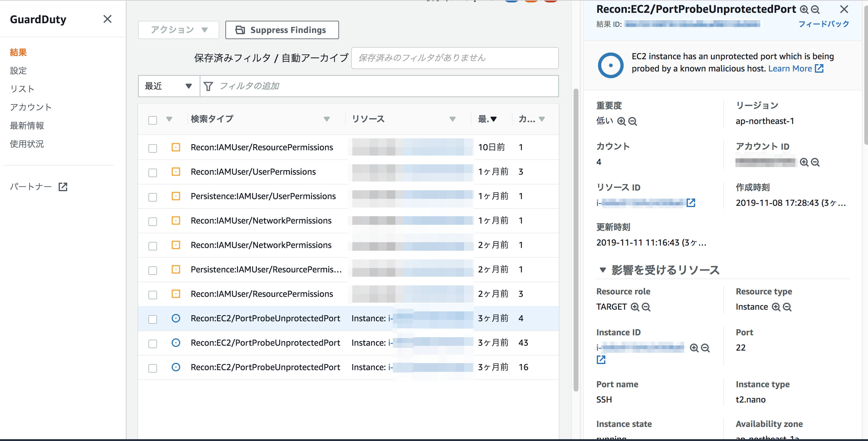Open resource ID external link icon
This screenshot has height=441, width=868.
[x=691, y=203]
